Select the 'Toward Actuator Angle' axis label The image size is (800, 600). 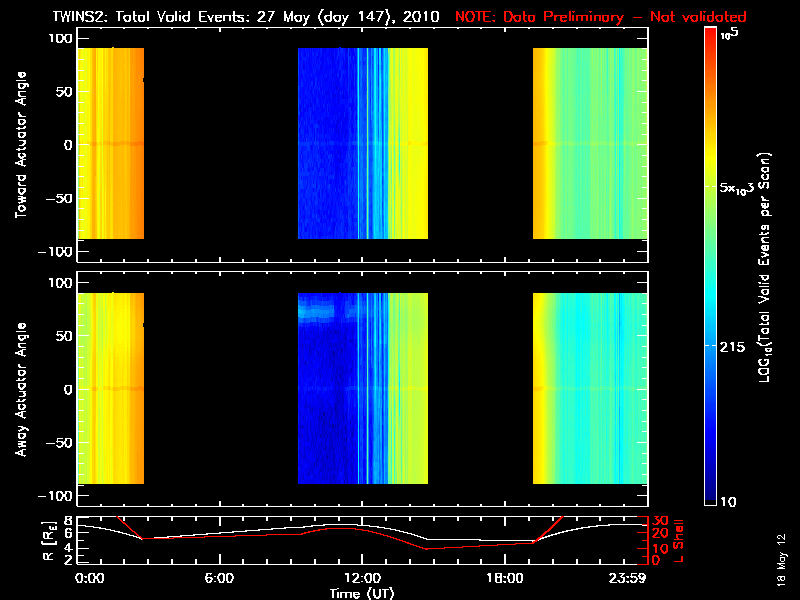(x=19, y=144)
